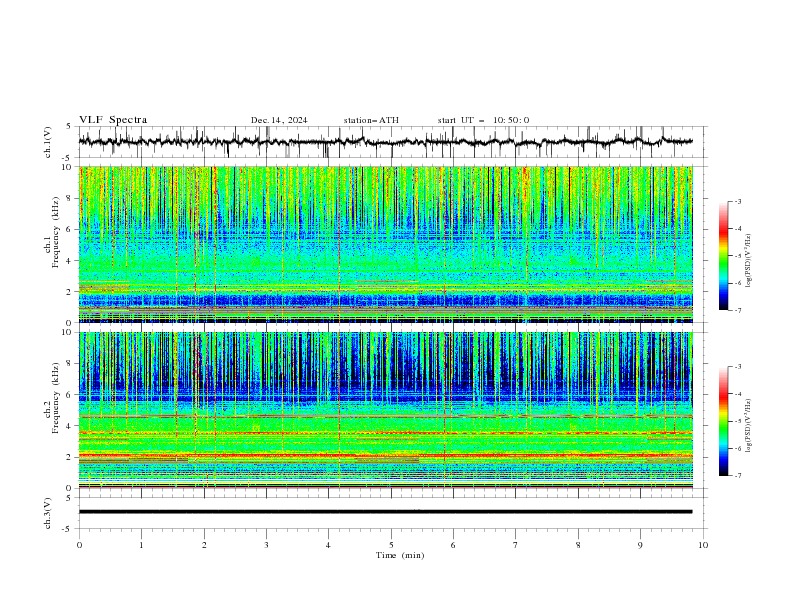This screenshot has width=792, height=612.
Task: Click time axis tick label "2"
Action: [x=204, y=545]
